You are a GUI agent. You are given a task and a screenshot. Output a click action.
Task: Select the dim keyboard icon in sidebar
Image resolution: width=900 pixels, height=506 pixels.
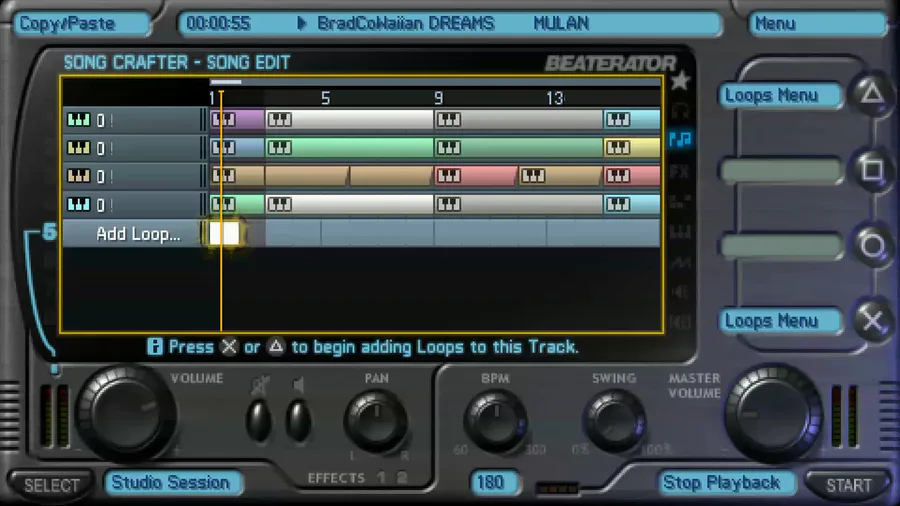[x=680, y=232]
